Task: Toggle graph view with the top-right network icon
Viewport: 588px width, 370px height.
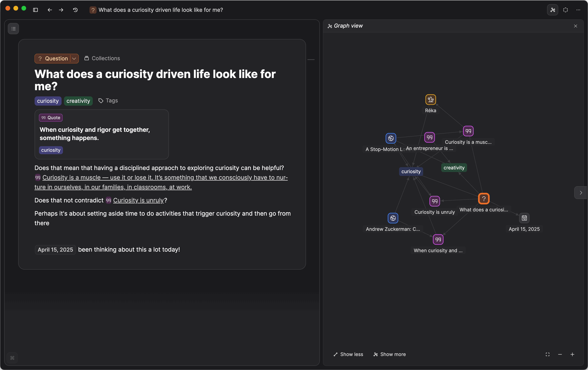Action: tap(553, 10)
